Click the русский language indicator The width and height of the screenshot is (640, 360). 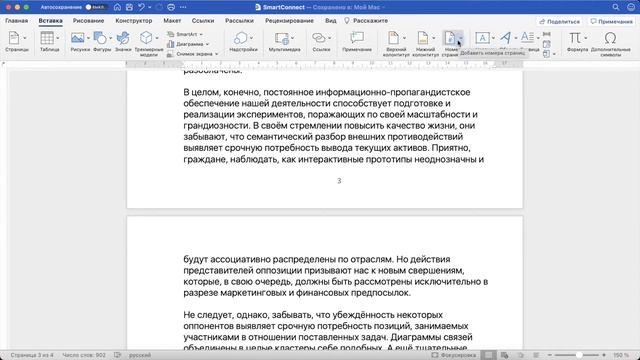click(140, 355)
